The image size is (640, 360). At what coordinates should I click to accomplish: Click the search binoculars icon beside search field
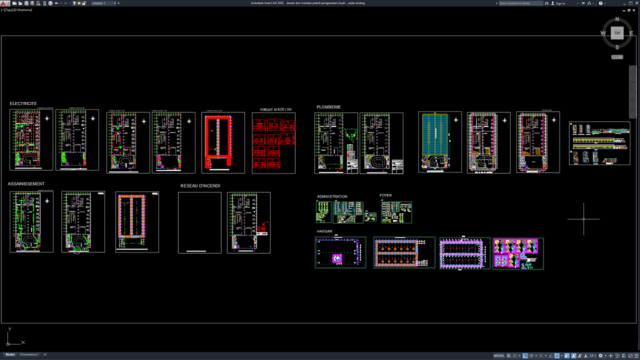(x=547, y=3)
